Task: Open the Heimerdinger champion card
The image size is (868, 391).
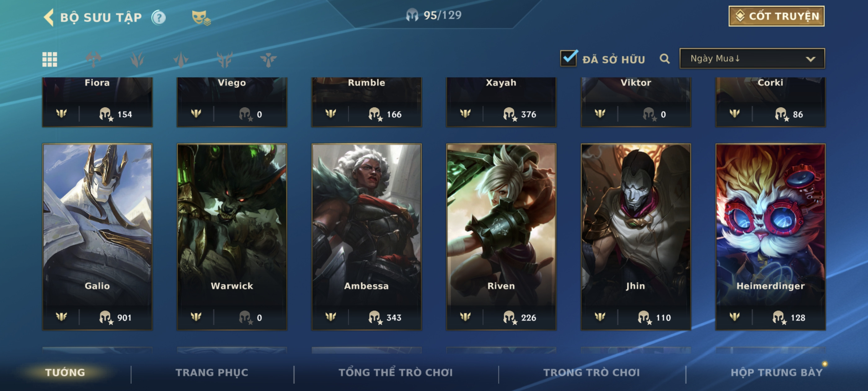Action: [x=770, y=236]
